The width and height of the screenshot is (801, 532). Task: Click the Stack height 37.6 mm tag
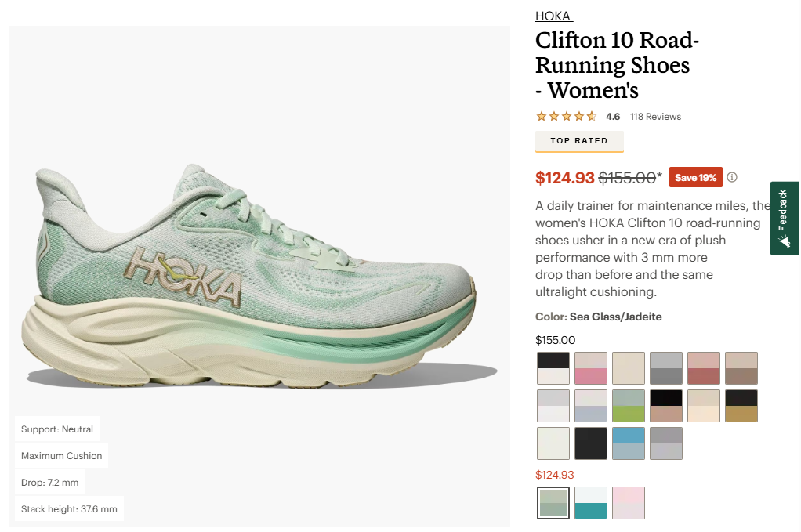pyautogui.click(x=70, y=509)
